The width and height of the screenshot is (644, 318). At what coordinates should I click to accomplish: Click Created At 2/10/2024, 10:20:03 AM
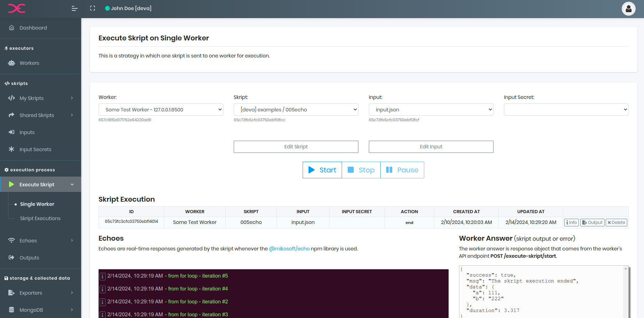pyautogui.click(x=466, y=222)
